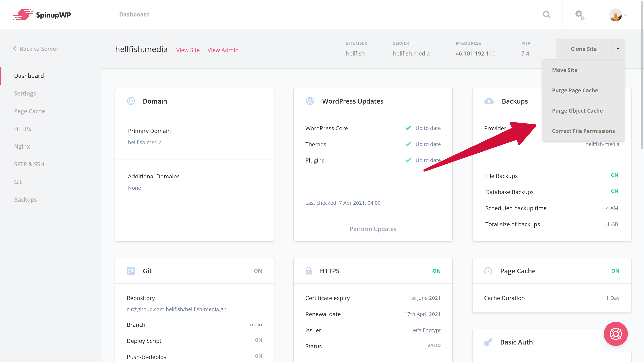This screenshot has height=362, width=644.
Task: Click the Last checked timestamp text
Action: [343, 203]
